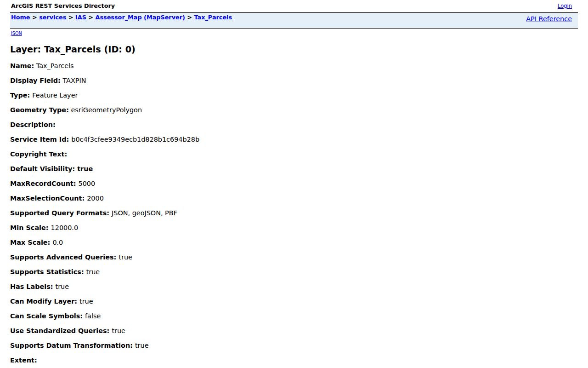Select the Layer: Tax_Parcels (ID: 0) heading
Viewport: 588px width, 368px height.
(x=73, y=49)
